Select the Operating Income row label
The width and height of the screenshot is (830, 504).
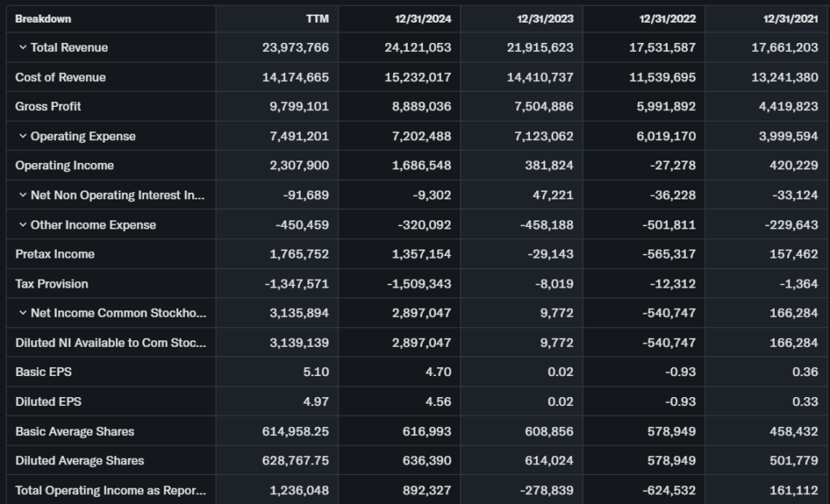(x=65, y=165)
